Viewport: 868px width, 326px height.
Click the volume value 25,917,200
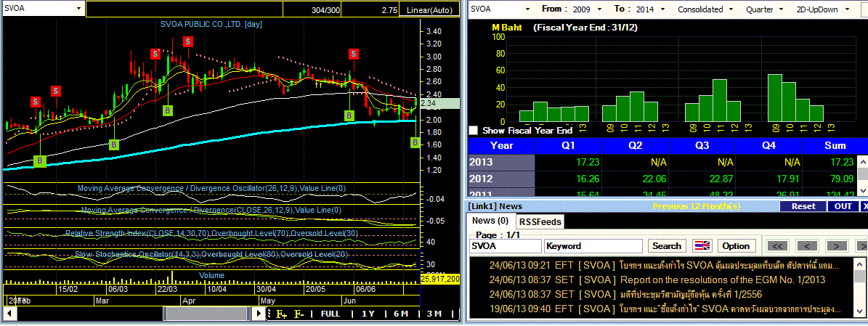click(440, 278)
